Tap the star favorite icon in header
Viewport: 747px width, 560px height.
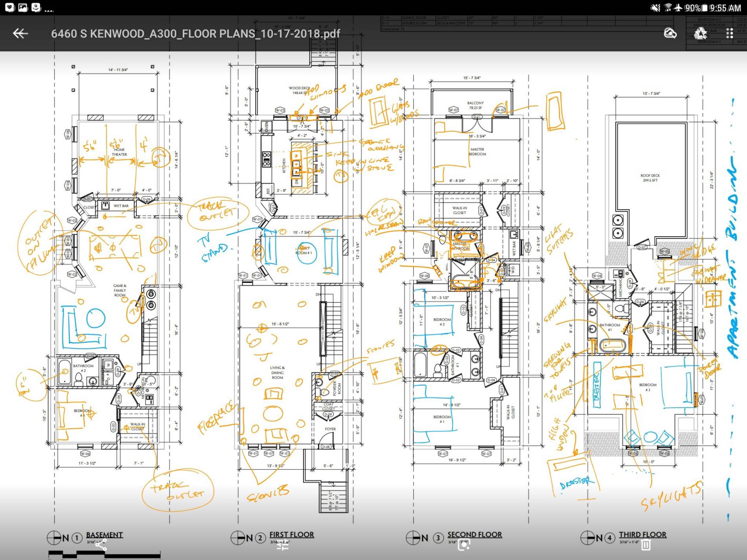(x=700, y=34)
